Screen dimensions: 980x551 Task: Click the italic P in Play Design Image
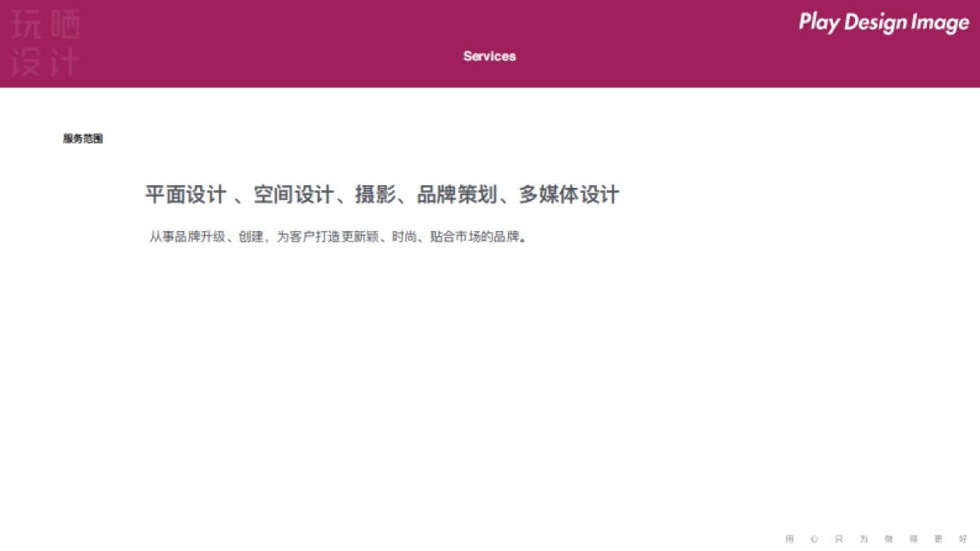807,22
